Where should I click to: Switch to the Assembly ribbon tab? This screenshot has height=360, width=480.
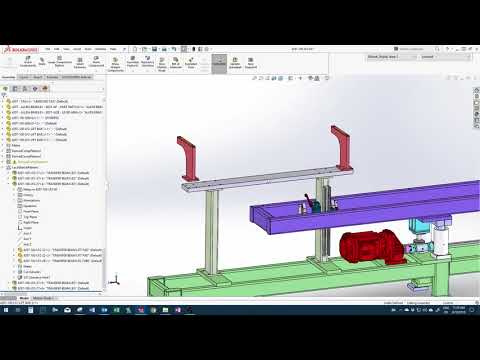point(8,77)
